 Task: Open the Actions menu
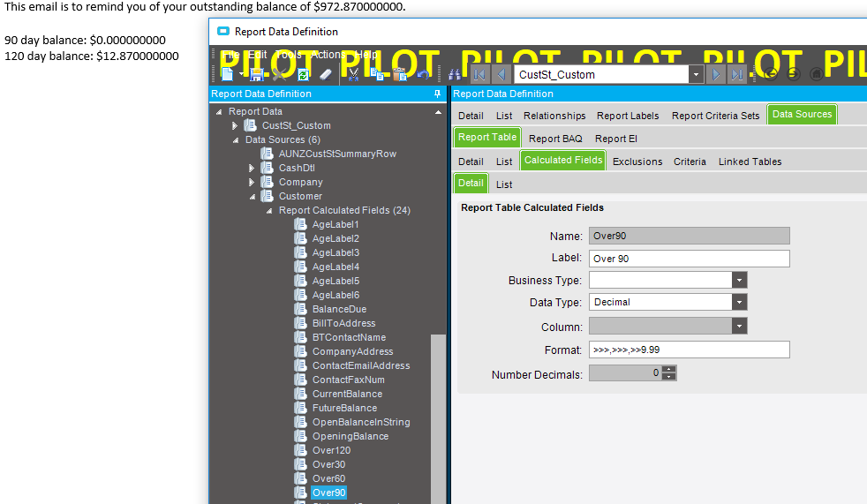point(328,54)
